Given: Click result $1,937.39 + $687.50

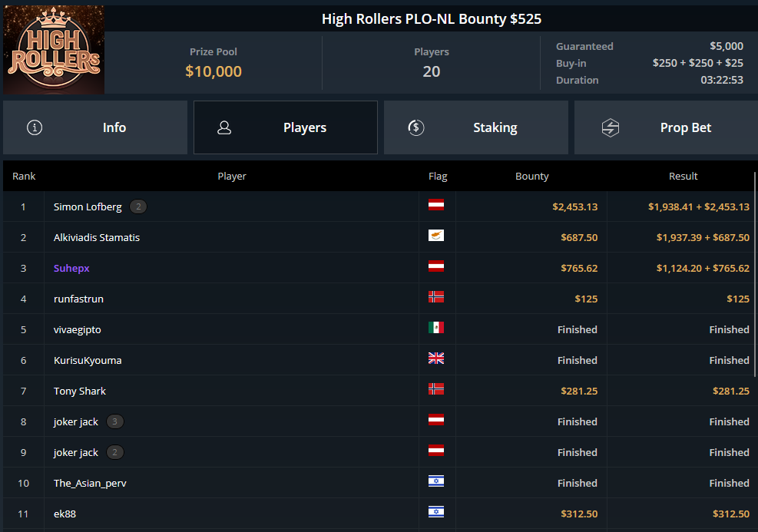Looking at the screenshot, I should point(703,238).
